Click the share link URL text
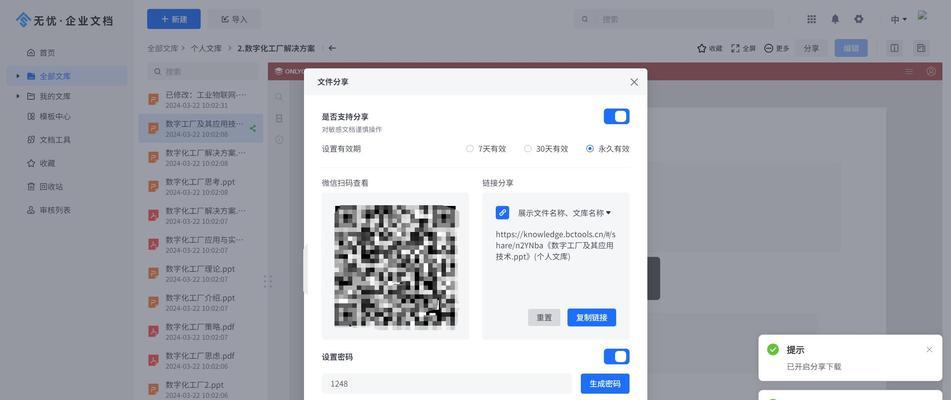Image resolution: width=951 pixels, height=400 pixels. coord(555,245)
